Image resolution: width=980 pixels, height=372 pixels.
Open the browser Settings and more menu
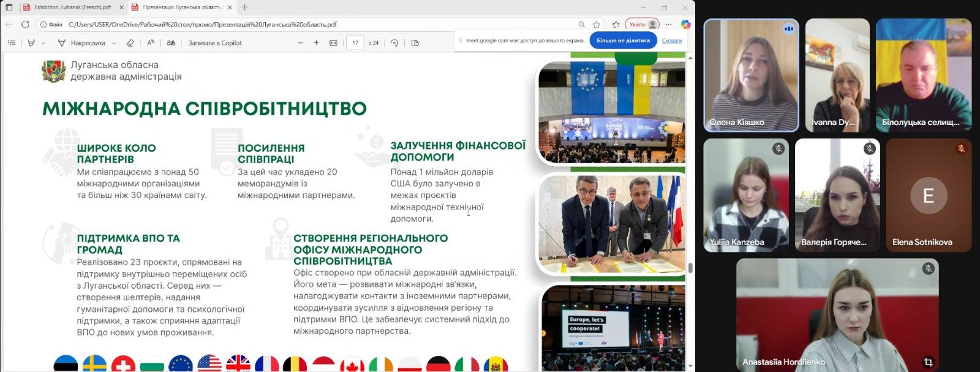[x=668, y=25]
